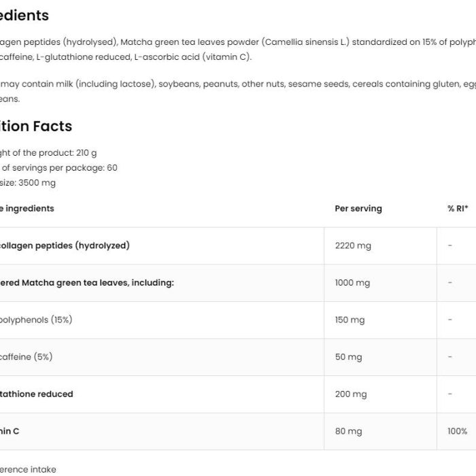This screenshot has width=476, height=476.
Task: Click the glutathione reduced row label
Action: (x=37, y=394)
